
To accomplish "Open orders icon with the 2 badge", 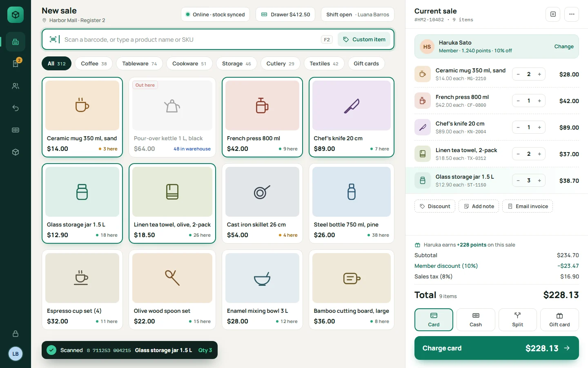I will 16,64.
